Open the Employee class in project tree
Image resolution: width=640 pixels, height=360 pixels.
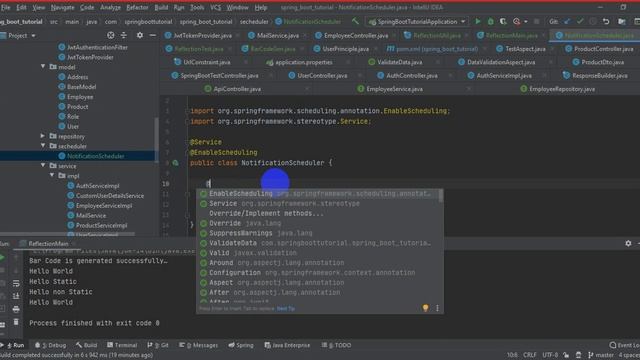pyautogui.click(x=80, y=97)
